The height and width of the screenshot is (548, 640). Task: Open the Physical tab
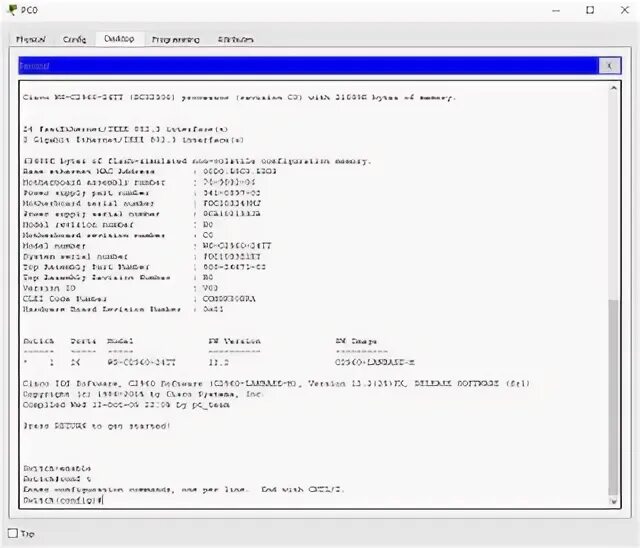[x=31, y=39]
